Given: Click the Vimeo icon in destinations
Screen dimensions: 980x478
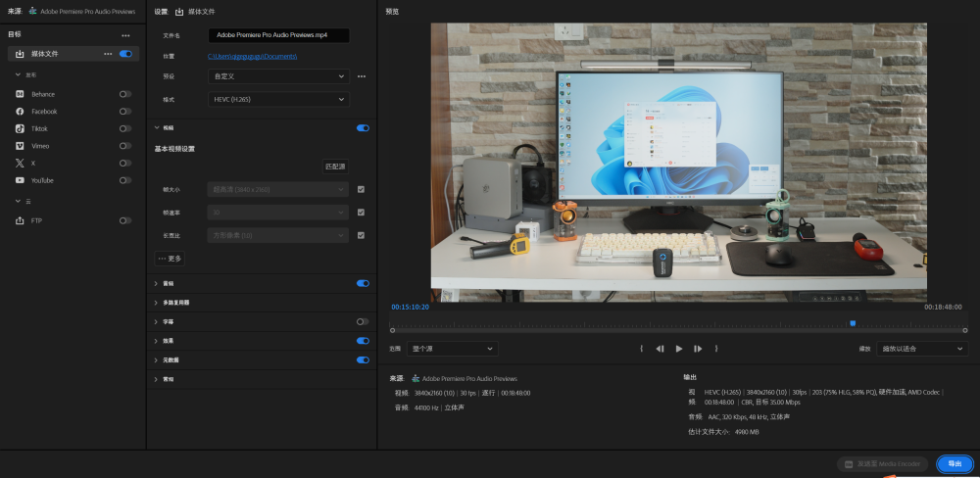Looking at the screenshot, I should (20, 146).
